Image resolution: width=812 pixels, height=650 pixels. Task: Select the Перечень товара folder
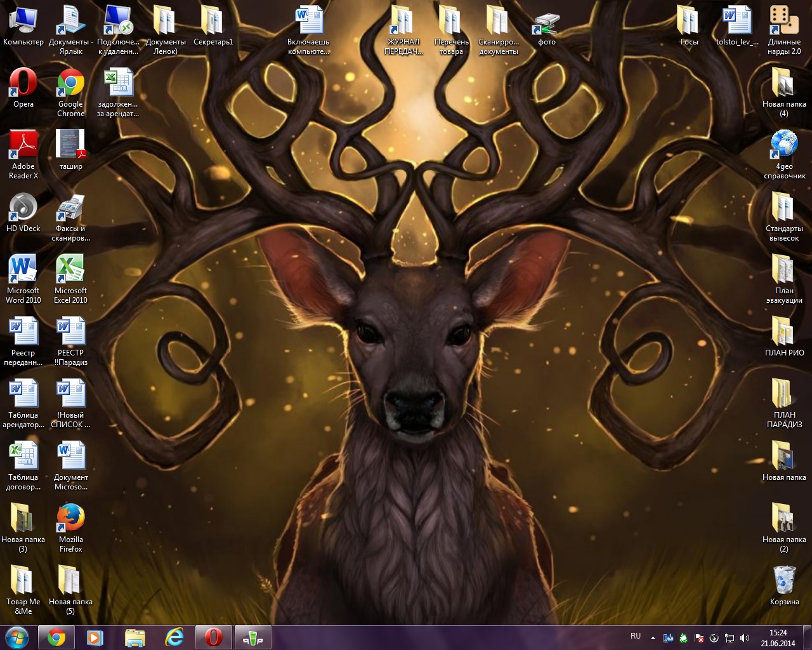(x=451, y=29)
